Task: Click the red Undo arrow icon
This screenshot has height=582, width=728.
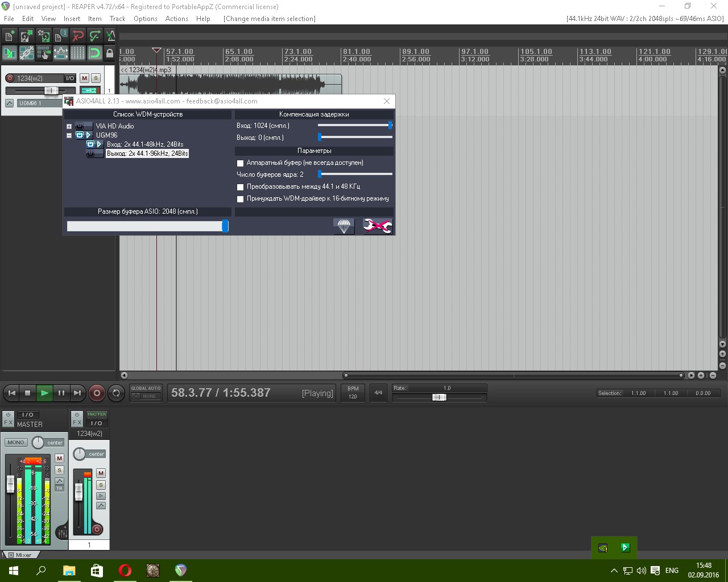Action: point(78,36)
